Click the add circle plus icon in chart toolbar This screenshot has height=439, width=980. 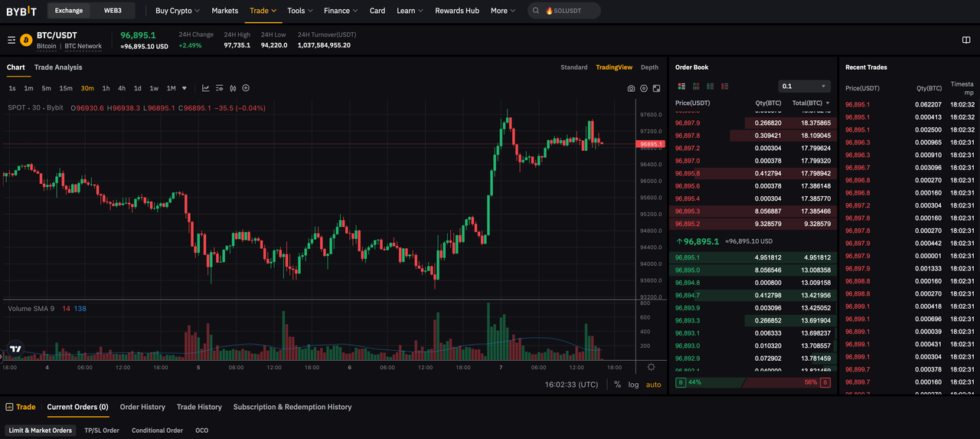tap(246, 88)
